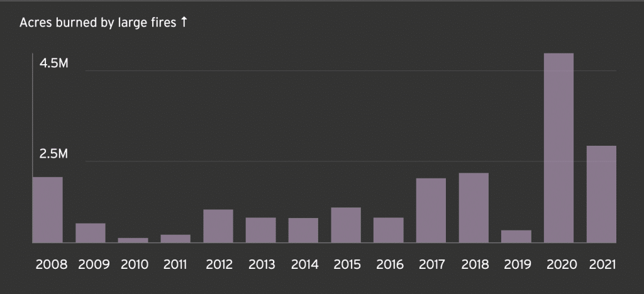Select the 2021 acres burned bar
644x294 pixels.
[601, 194]
